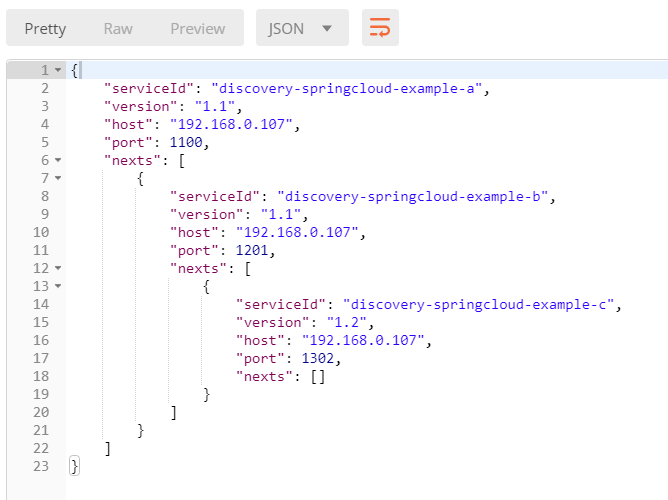Fold the innermost object at line 13

point(58,286)
